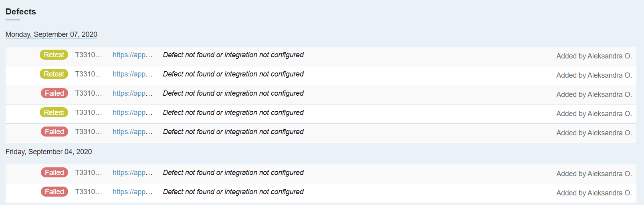
Task: Click the Failed badge in third Monday row
Action: pos(54,93)
